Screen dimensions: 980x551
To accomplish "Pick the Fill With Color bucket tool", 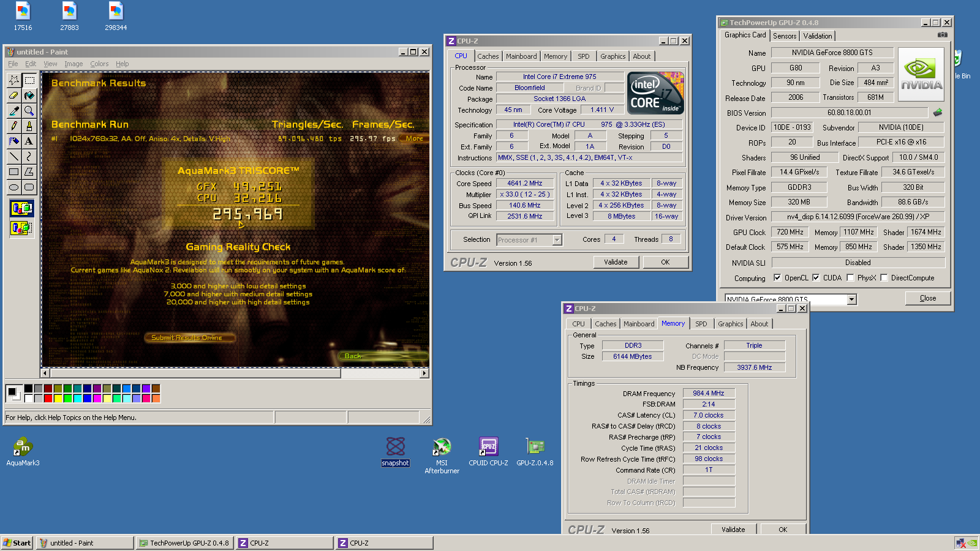I will (29, 96).
